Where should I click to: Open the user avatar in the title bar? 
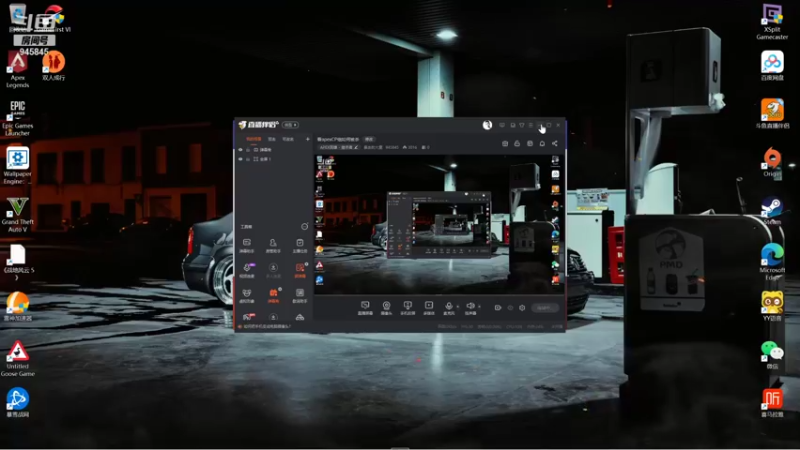487,125
